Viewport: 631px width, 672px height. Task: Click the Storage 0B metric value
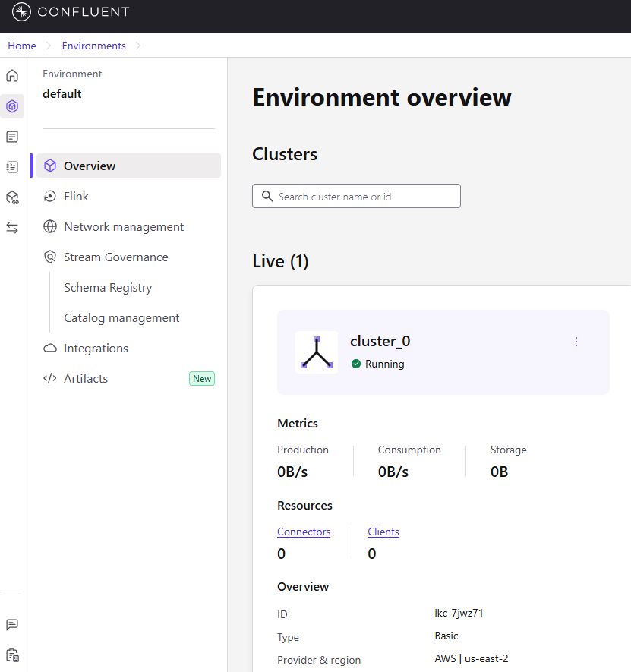(x=499, y=472)
